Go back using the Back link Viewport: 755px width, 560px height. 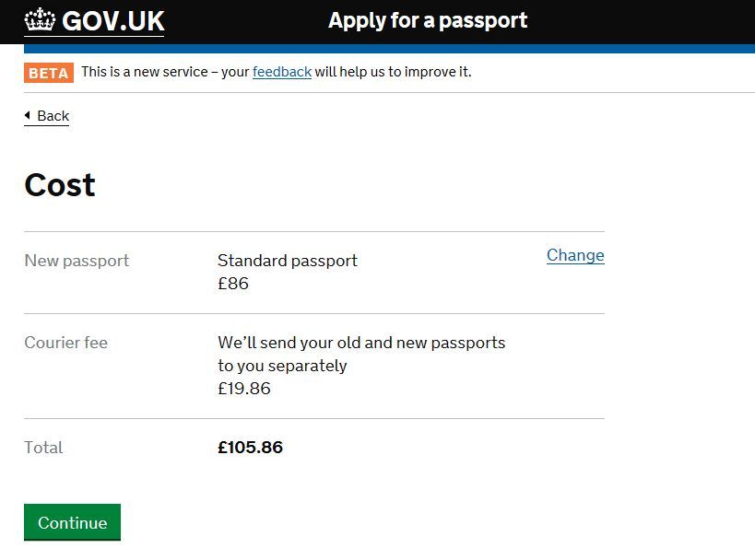tap(53, 116)
